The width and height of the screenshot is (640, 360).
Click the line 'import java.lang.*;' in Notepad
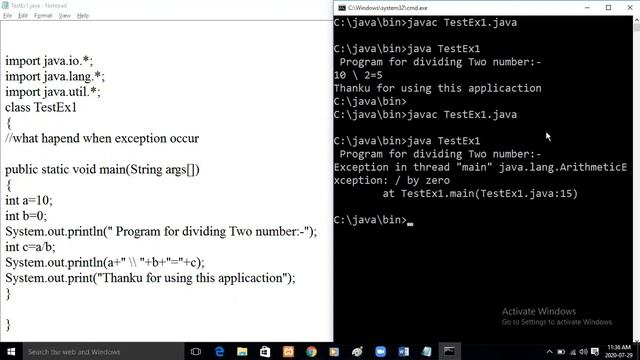tap(55, 76)
